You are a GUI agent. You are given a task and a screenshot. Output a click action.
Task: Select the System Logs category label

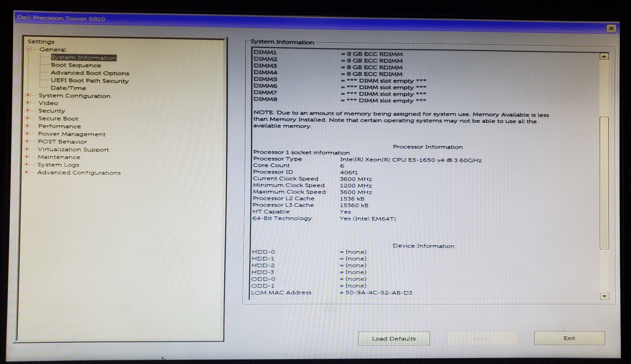[58, 165]
